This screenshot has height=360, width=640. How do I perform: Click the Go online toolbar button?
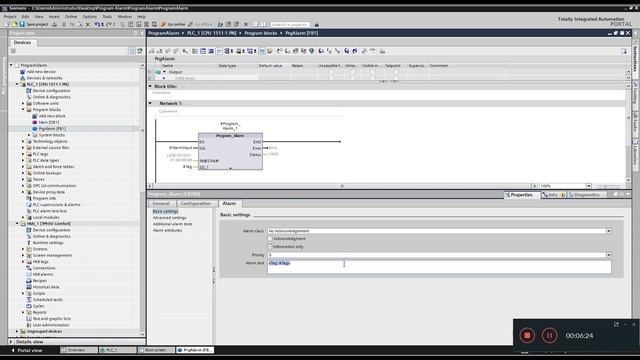pyautogui.click(x=173, y=24)
